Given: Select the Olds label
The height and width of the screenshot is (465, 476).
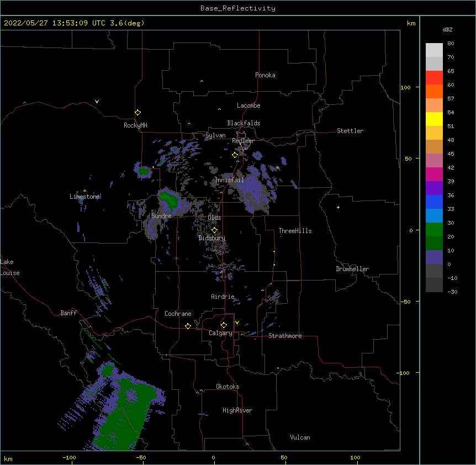Looking at the screenshot, I should click(x=214, y=218).
